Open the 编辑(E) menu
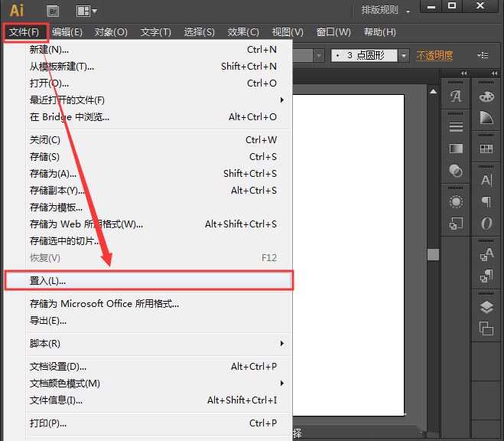Image resolution: width=504 pixels, height=441 pixels. (x=67, y=32)
